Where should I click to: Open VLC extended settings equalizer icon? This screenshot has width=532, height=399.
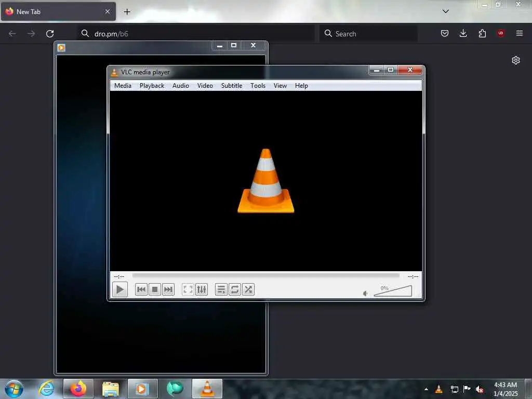tap(202, 289)
